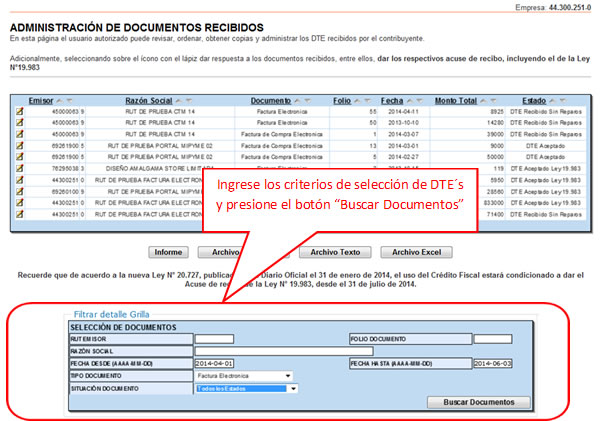Click the amount cell 14280

click(x=496, y=122)
